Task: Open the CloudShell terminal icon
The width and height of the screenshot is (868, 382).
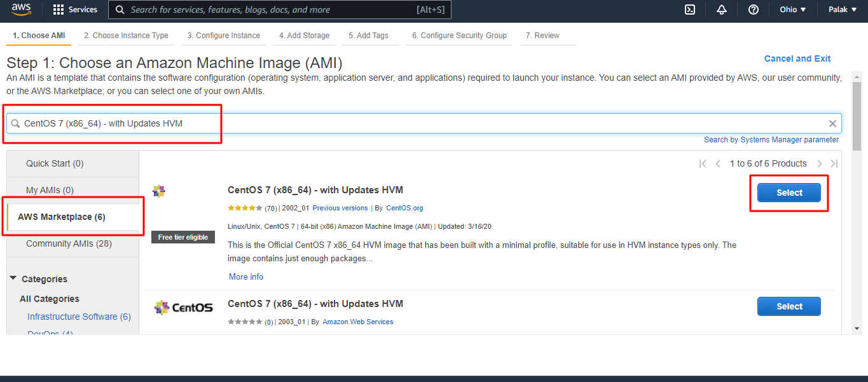Action: tap(690, 10)
